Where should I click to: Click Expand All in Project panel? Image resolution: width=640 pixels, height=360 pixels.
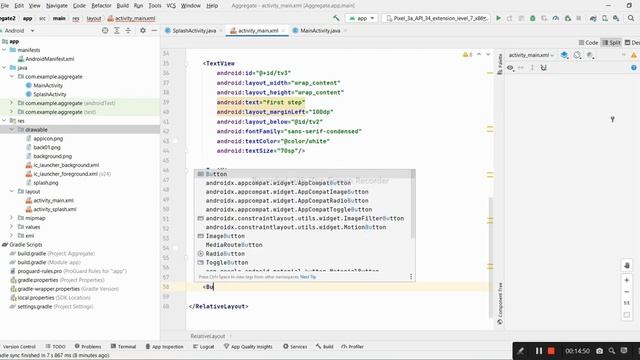coord(116,31)
